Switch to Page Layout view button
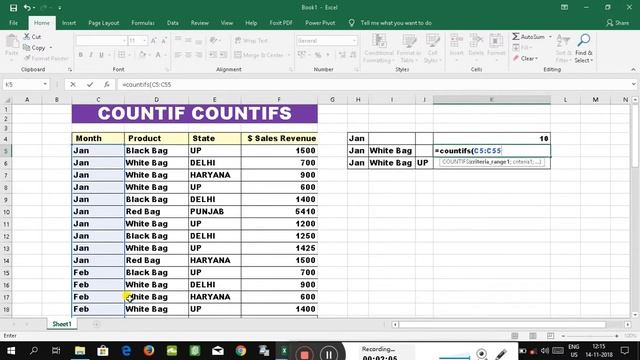Screen dimensions: 640x360 (533, 336)
